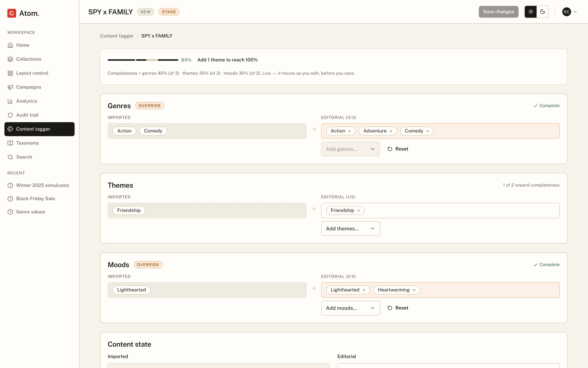The width and height of the screenshot is (588, 368).
Task: Go to Content tagger breadcrumb
Action: pyautogui.click(x=117, y=36)
